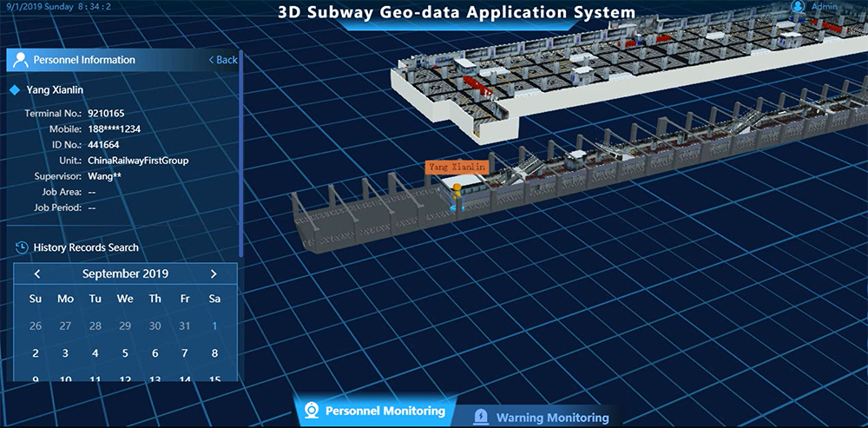The image size is (868, 428).
Task: Select day 8 in the calendar
Action: [x=214, y=352]
